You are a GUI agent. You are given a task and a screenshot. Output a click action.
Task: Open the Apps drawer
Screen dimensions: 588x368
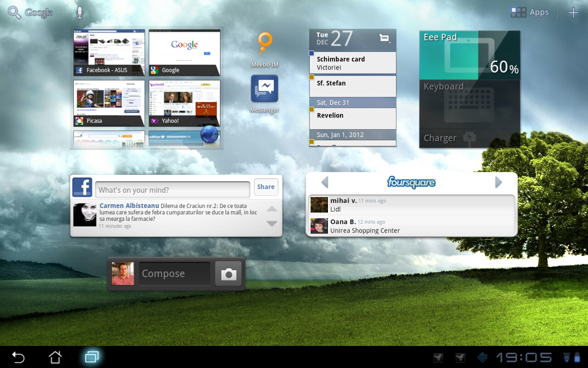tap(530, 12)
